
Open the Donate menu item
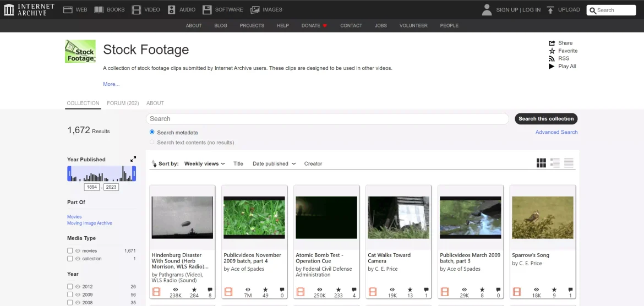coord(314,25)
